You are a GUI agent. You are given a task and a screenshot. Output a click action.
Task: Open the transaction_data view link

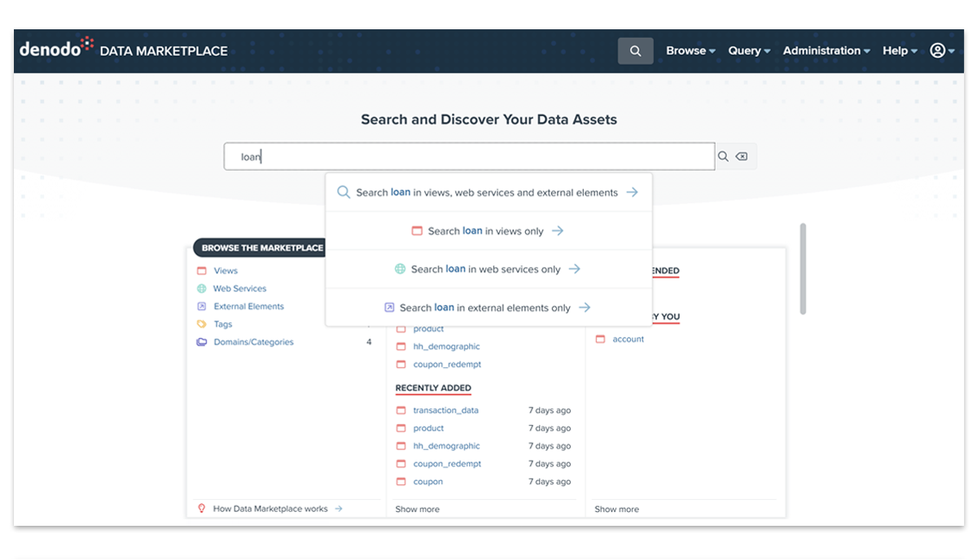coord(446,409)
